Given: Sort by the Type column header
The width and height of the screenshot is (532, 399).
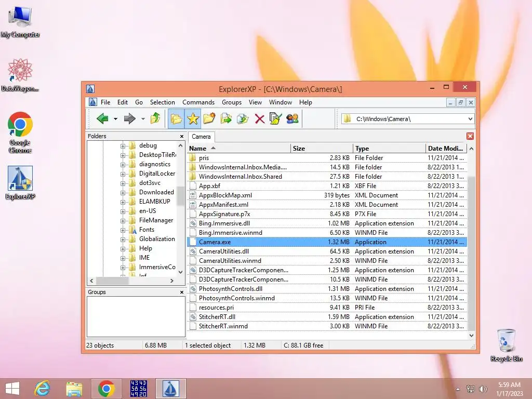Looking at the screenshot, I should tap(389, 148).
